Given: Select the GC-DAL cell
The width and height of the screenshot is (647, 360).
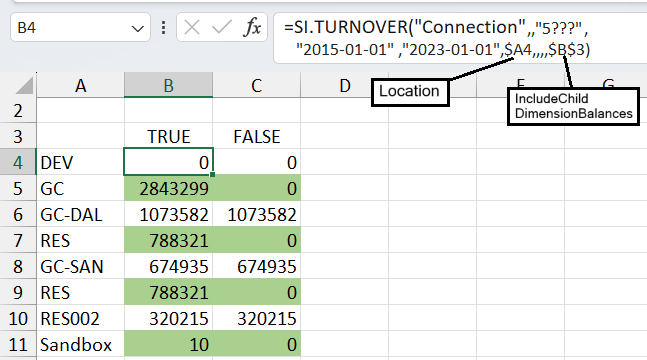Looking at the screenshot, I should point(80,214).
